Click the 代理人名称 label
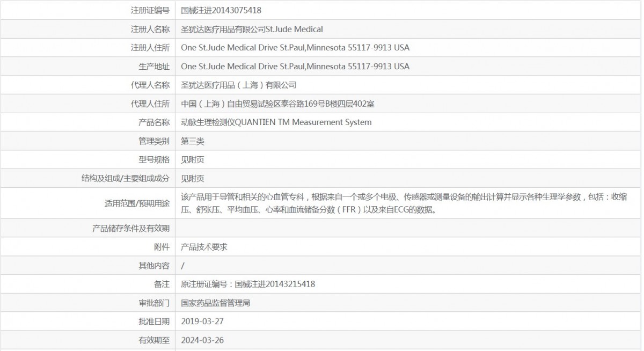This screenshot has width=644, height=351. click(x=150, y=85)
